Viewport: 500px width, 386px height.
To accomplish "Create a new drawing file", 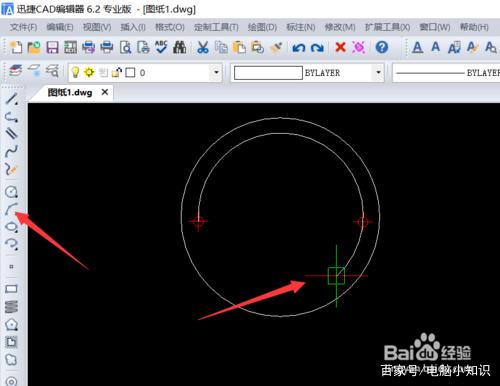I will coord(16,47).
